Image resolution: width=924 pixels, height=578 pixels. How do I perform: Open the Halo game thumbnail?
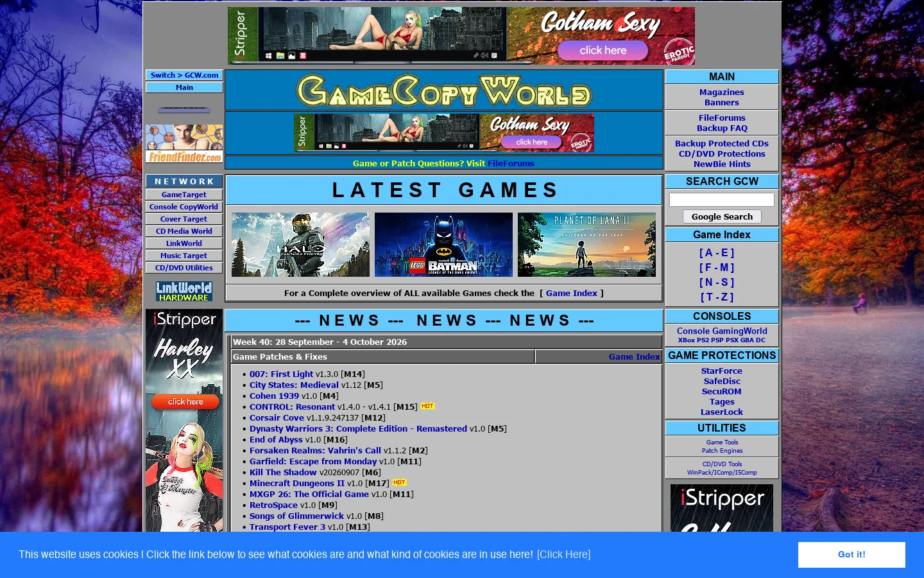click(x=300, y=245)
